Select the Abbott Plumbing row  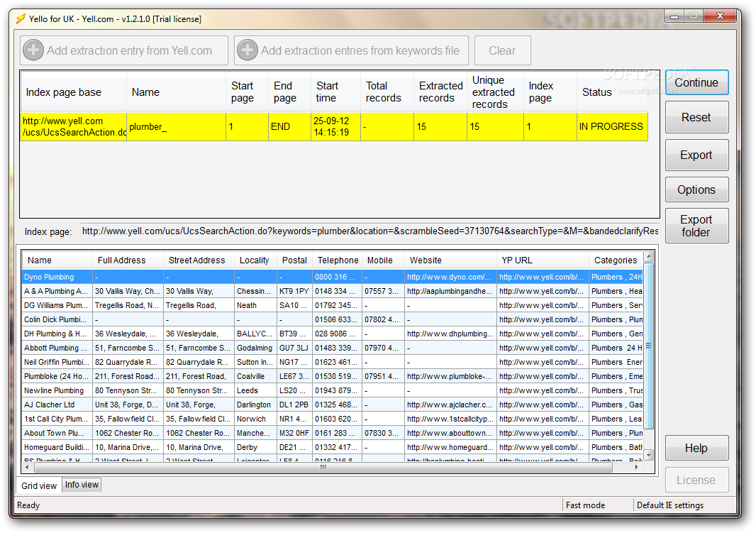[333, 348]
